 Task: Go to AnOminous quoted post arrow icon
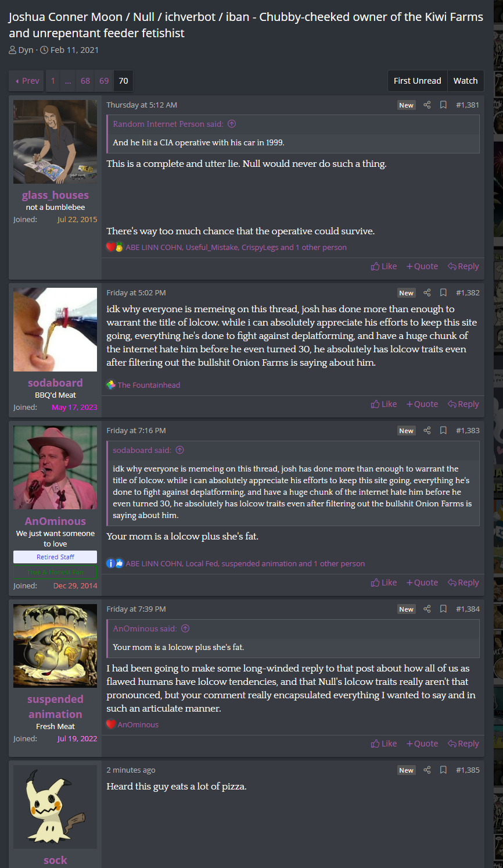click(x=185, y=628)
